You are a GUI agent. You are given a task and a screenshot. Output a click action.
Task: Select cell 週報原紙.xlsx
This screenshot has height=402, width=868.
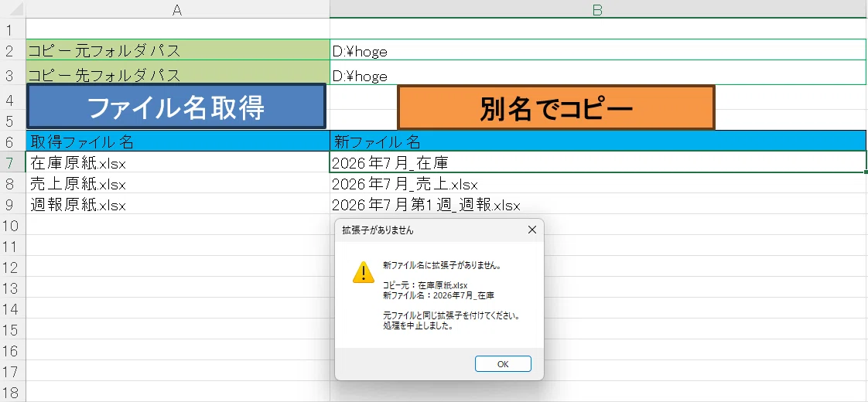(178, 205)
